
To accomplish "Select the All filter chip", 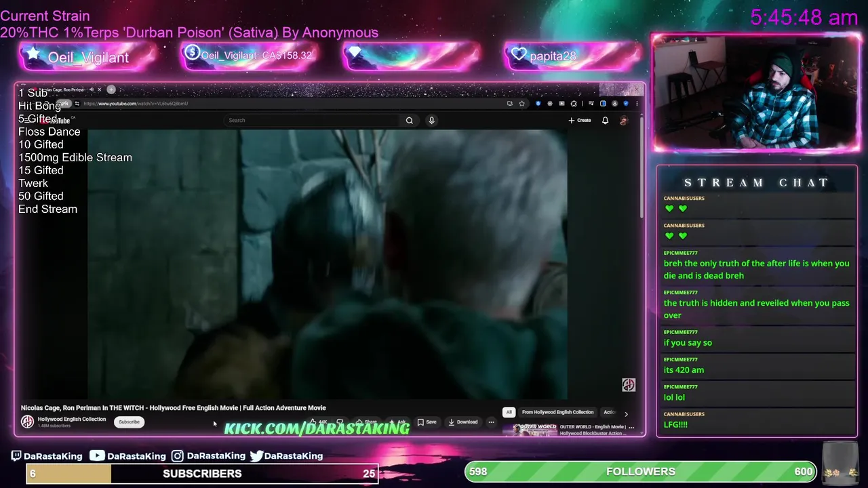I will point(509,412).
